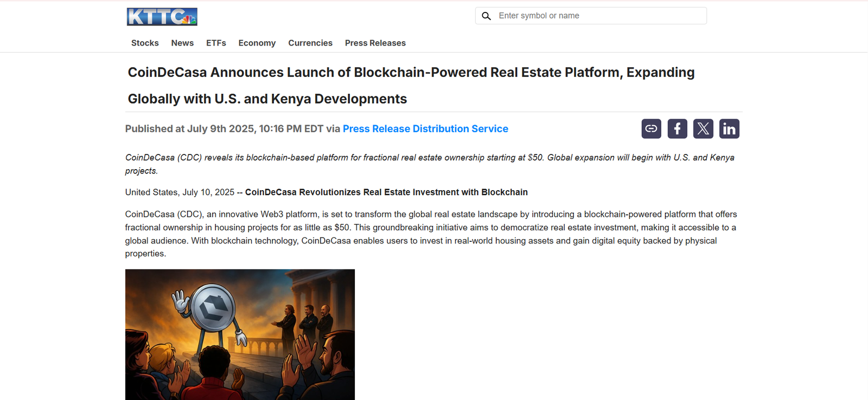This screenshot has width=868, height=400.
Task: Navigate to the Currencies page
Action: (310, 43)
